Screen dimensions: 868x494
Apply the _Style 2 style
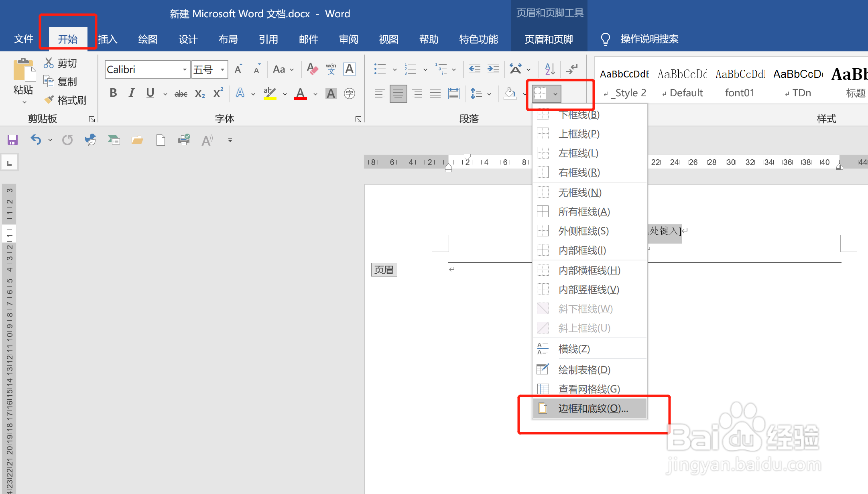pos(625,83)
